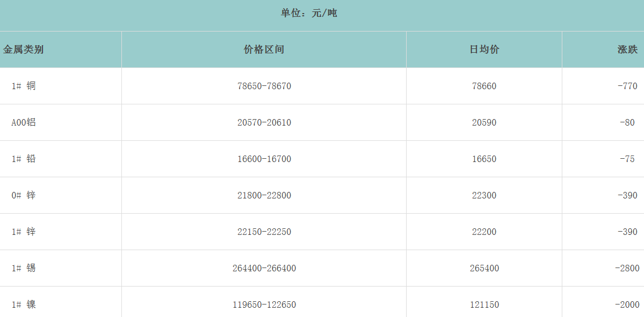Click the 价格区间 column header
The image size is (644, 317).
point(264,49)
